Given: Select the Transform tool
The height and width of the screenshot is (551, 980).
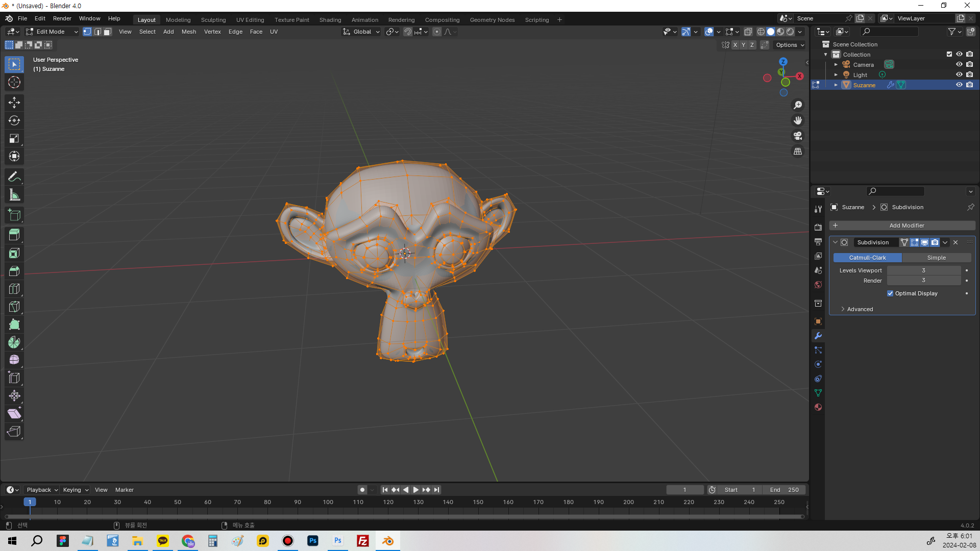Looking at the screenshot, I should click(x=14, y=156).
